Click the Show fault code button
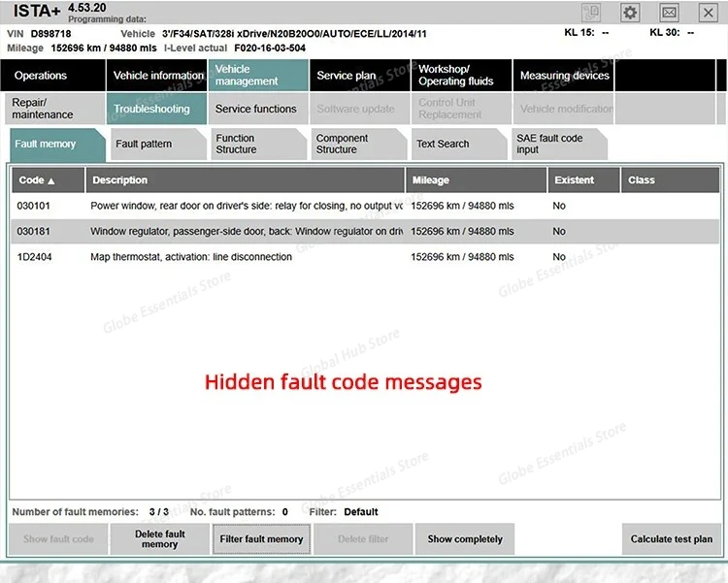Screen dimensions: 728x583 (58, 539)
